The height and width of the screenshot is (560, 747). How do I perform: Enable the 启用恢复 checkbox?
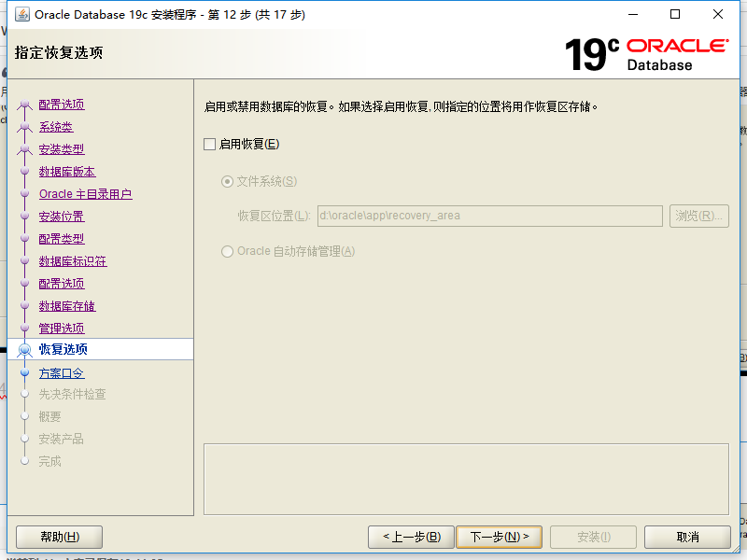209,145
